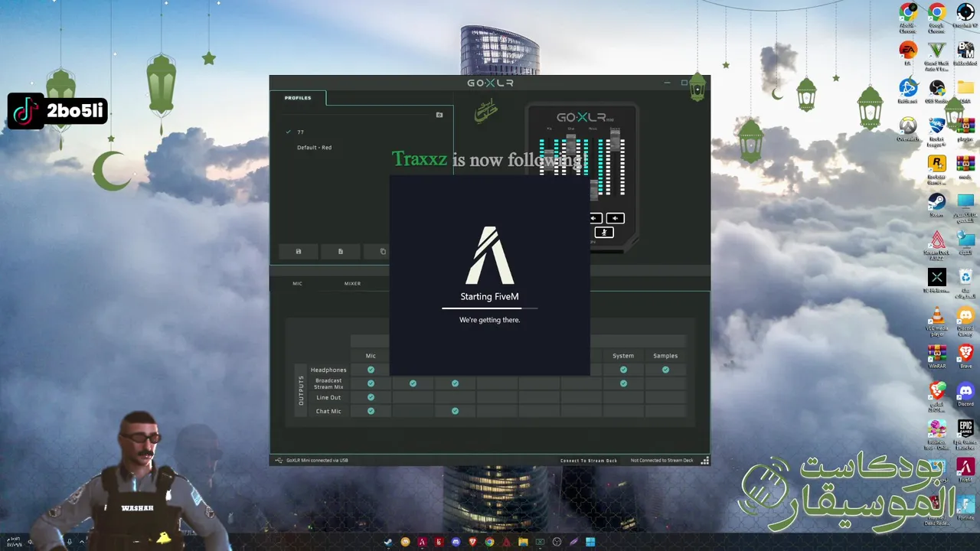The image size is (980, 551).
Task: Open Chrome from the taskbar
Action: coord(489,542)
